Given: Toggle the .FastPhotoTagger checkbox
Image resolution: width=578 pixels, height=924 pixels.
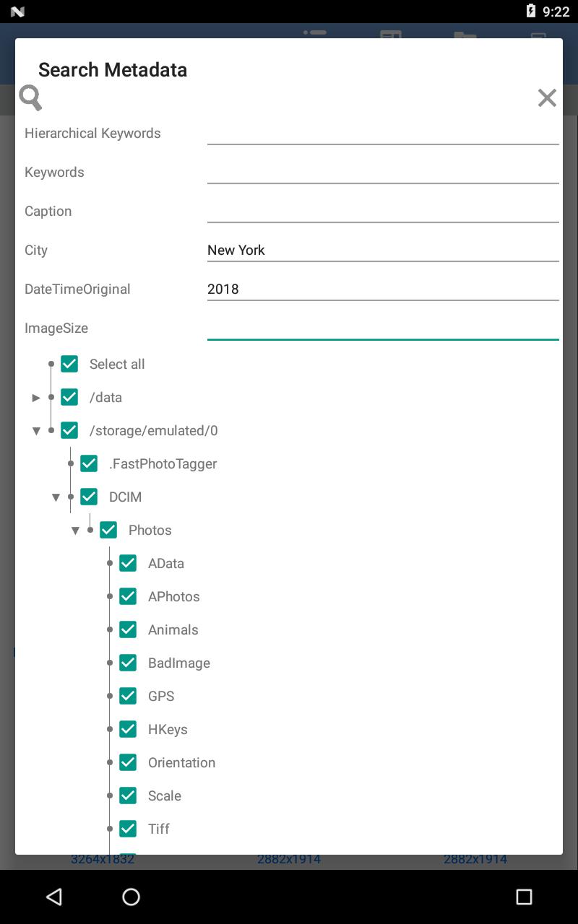Looking at the screenshot, I should (89, 463).
